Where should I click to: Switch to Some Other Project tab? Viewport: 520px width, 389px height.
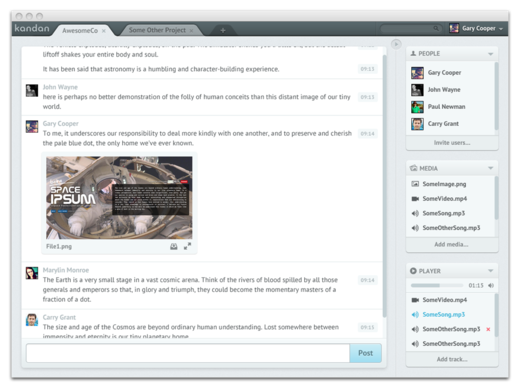click(x=157, y=30)
